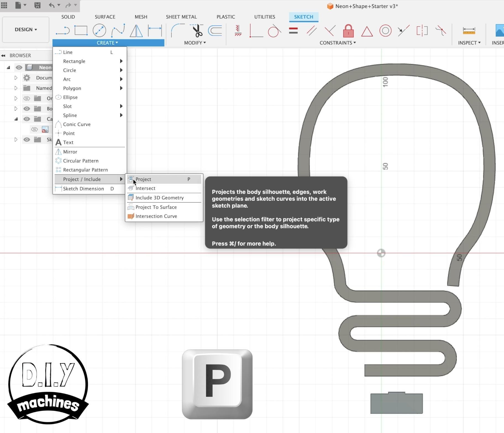Apply the Fix/UnFix lock constraint

point(348,31)
